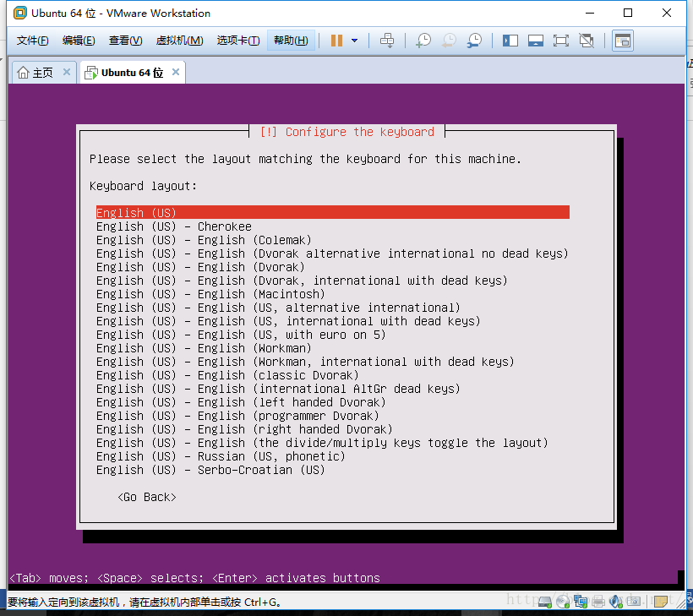Open the 文件(F) menu
Screen dimensions: 693x616
(32, 41)
